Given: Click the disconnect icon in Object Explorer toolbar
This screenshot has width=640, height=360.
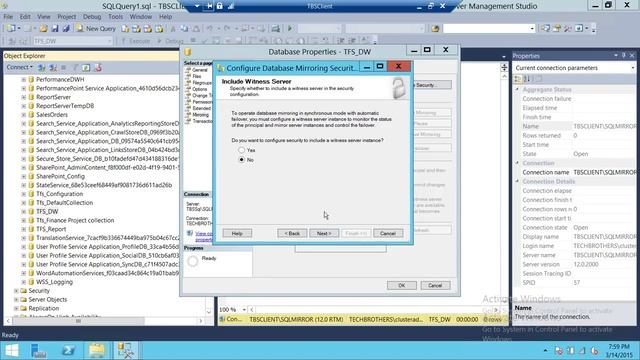Looking at the screenshot, I should click(x=53, y=68).
